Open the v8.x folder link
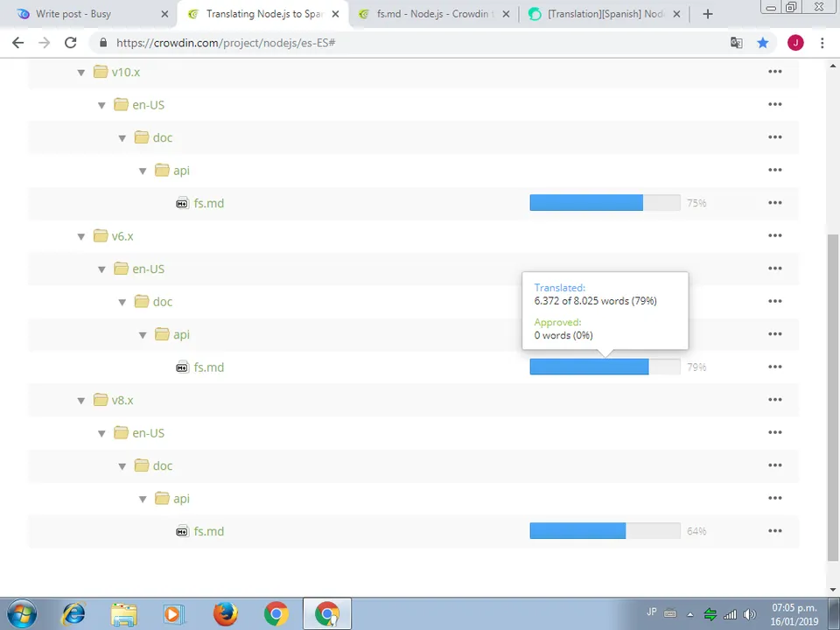 click(122, 400)
